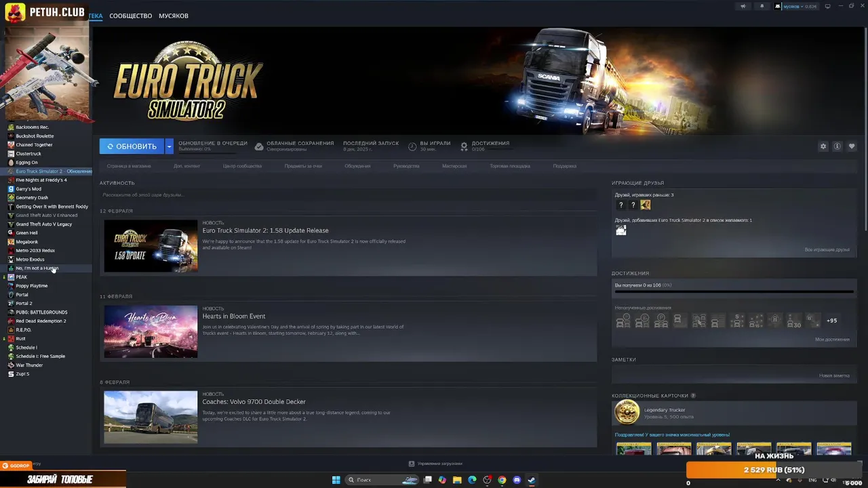Viewport: 868px width, 488px height.
Task: Open the Торговая площадка tab
Action: click(x=510, y=166)
